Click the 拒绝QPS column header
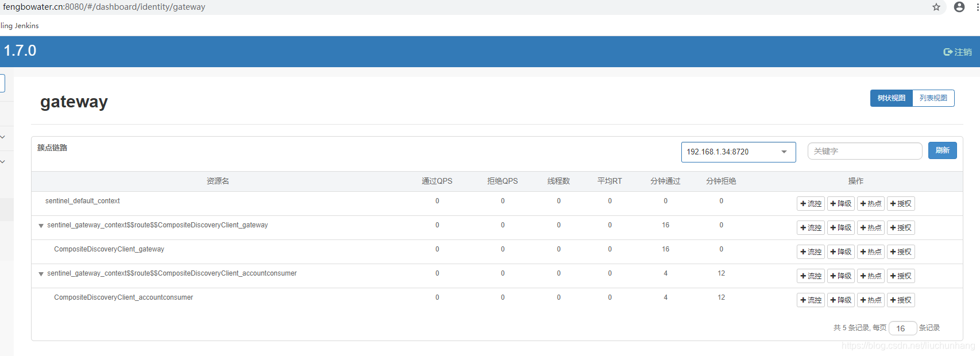Screen dimensions: 980x356 coord(503,181)
